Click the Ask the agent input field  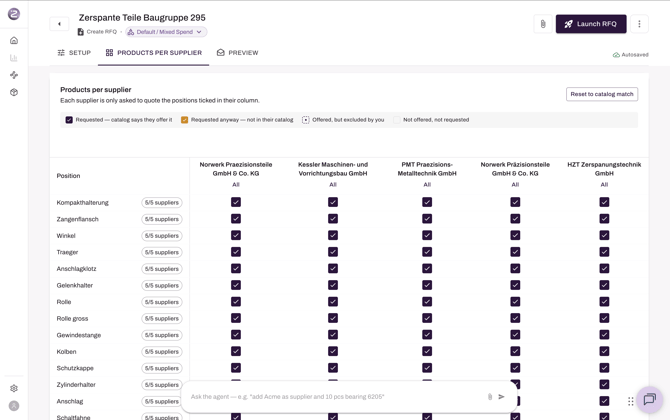[335, 397]
